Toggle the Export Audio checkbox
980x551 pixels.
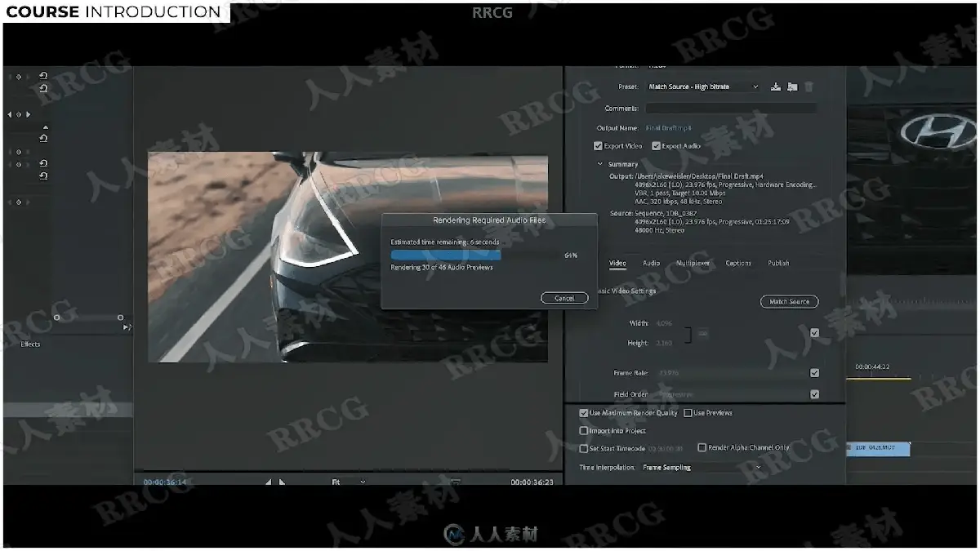click(656, 146)
